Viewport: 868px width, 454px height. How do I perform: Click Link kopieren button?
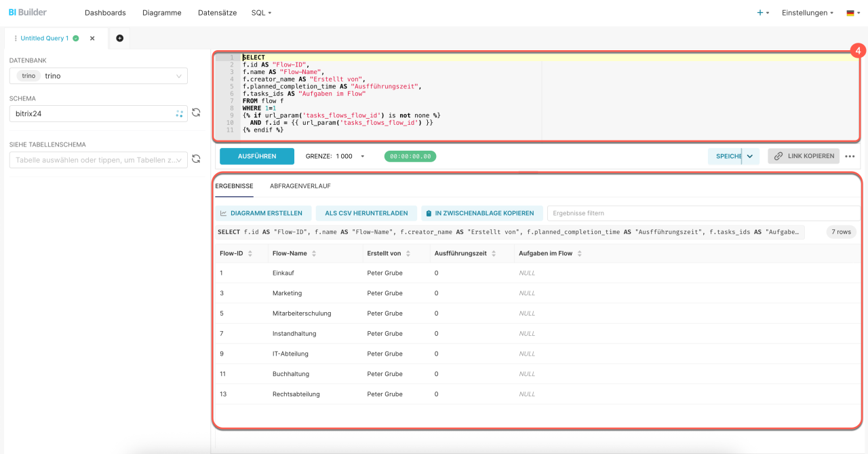click(804, 156)
